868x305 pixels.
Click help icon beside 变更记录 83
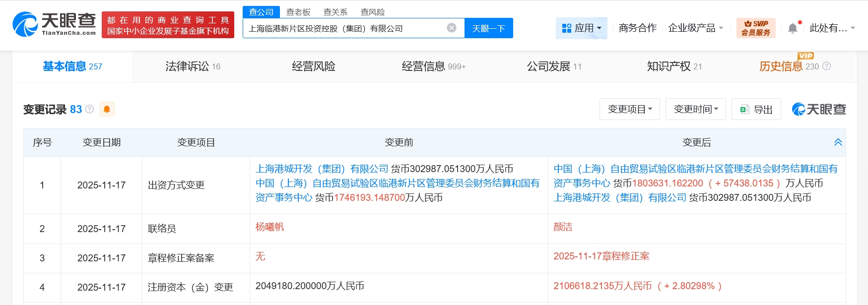[90, 109]
